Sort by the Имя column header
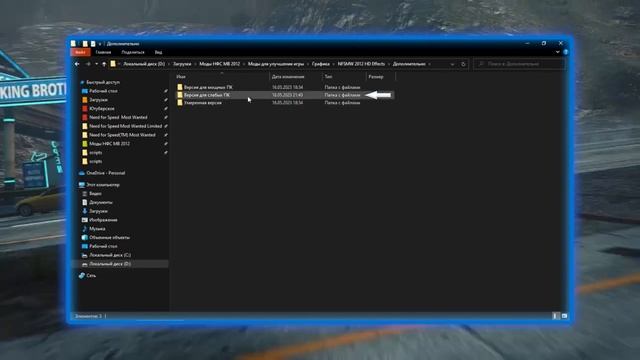The height and width of the screenshot is (360, 640). [181, 77]
